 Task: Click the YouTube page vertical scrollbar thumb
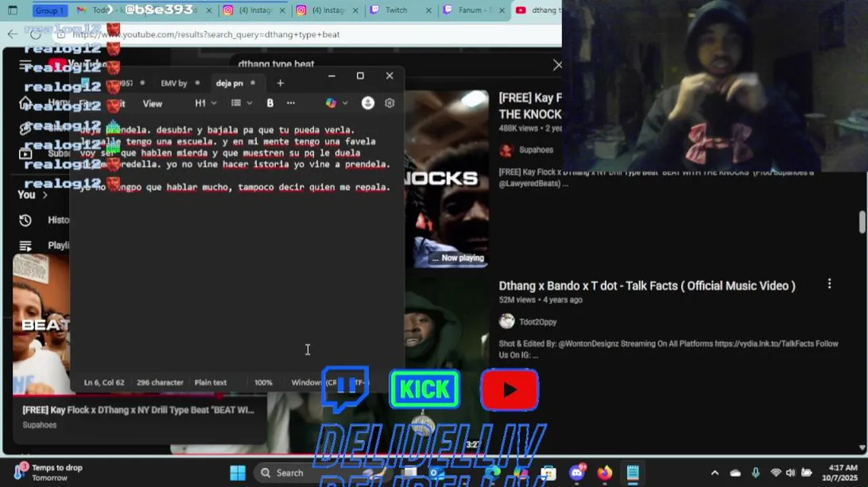(862, 223)
